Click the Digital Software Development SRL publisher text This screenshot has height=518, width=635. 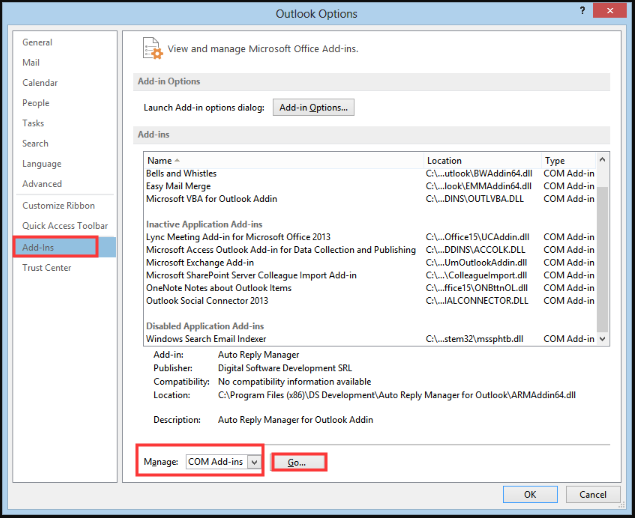point(285,368)
